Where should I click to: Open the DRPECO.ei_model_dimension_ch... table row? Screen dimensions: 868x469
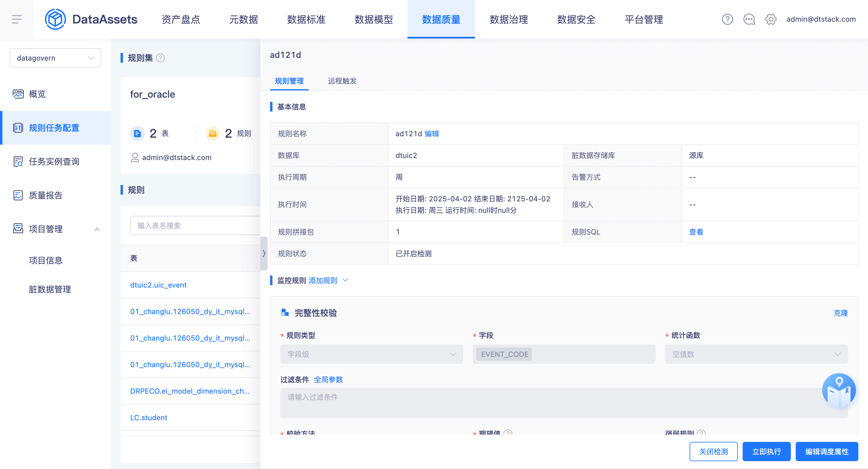(x=190, y=391)
